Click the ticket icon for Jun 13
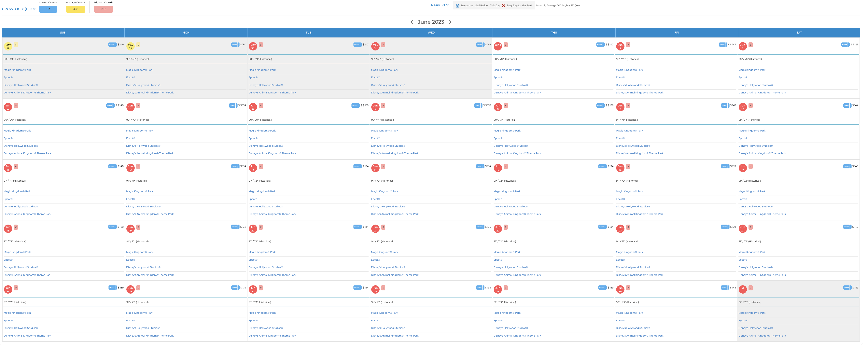Image resolution: width=868 pixels, height=347 pixels. tap(357, 166)
